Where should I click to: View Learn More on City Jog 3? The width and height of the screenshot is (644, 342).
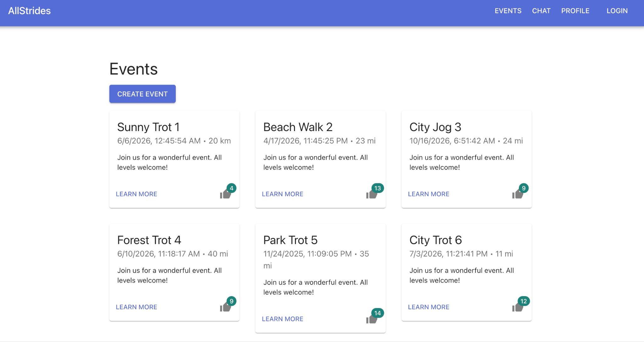tap(429, 194)
